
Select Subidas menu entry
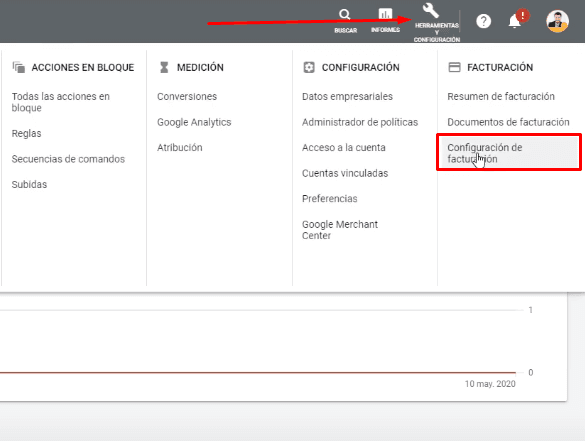point(29,184)
